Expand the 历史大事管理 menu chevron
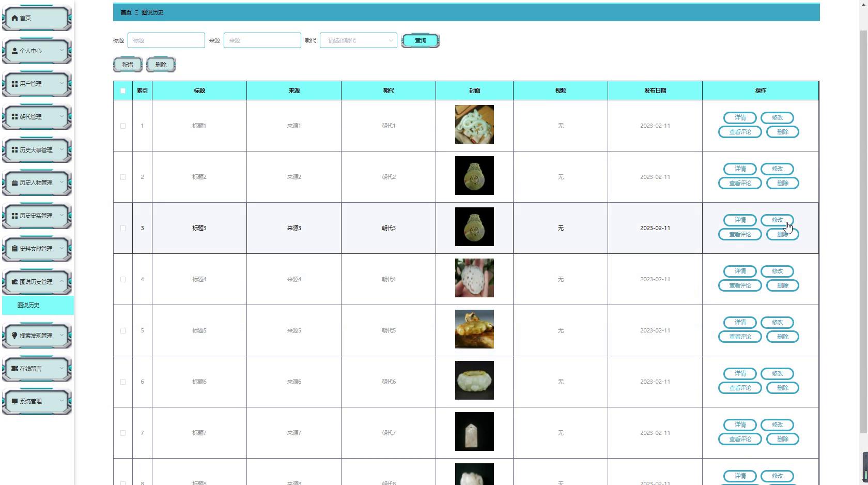 point(61,150)
